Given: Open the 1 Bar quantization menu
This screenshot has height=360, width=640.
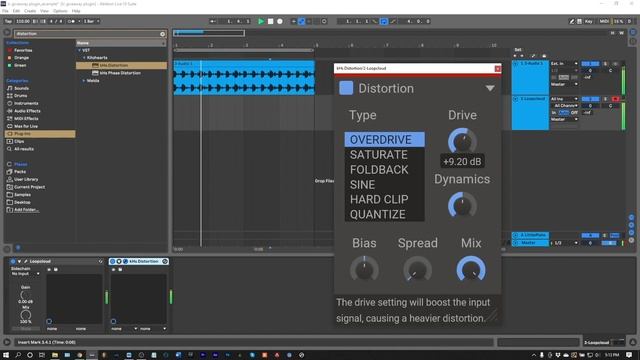Looking at the screenshot, I should [91, 21].
